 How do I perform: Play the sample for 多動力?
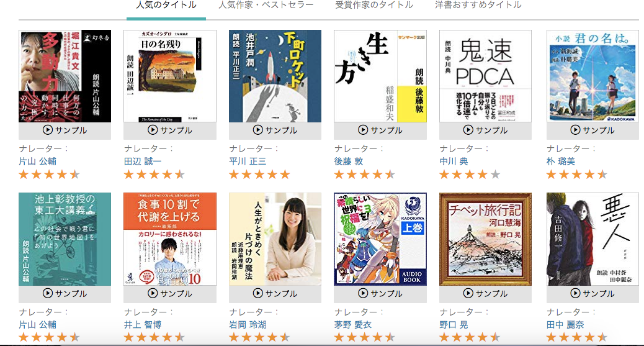tap(65, 130)
